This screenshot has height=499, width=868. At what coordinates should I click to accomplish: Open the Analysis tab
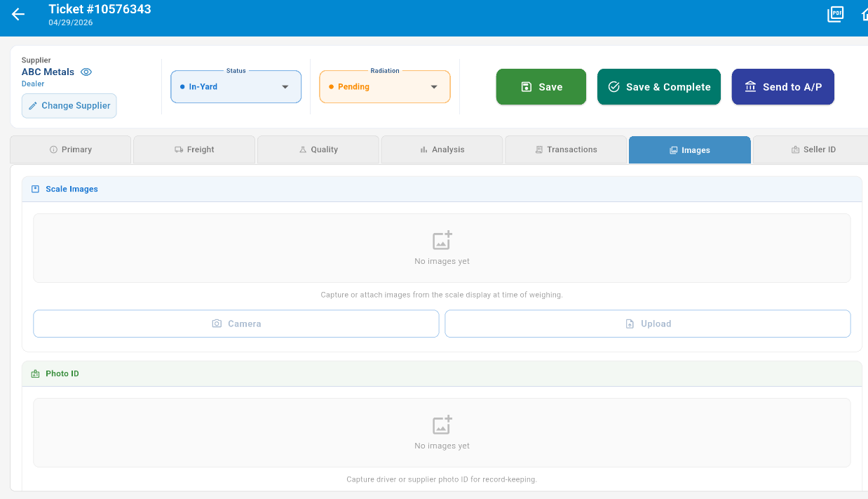(x=442, y=149)
